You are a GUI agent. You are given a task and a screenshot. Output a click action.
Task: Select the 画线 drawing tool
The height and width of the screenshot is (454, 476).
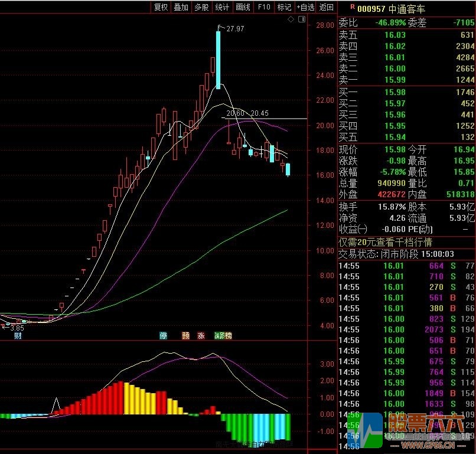(x=243, y=7)
